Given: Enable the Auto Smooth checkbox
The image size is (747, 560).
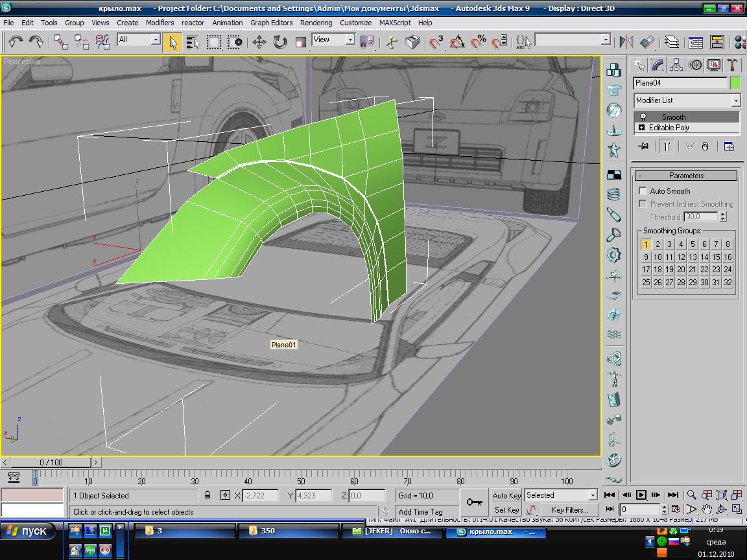Looking at the screenshot, I should click(x=643, y=191).
